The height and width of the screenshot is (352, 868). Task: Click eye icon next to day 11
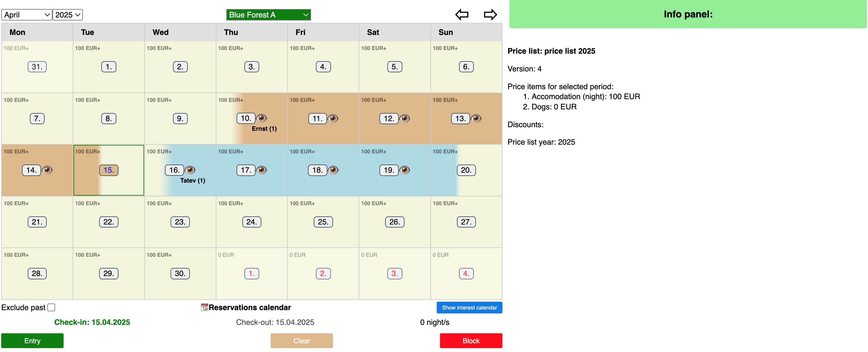coord(333,118)
